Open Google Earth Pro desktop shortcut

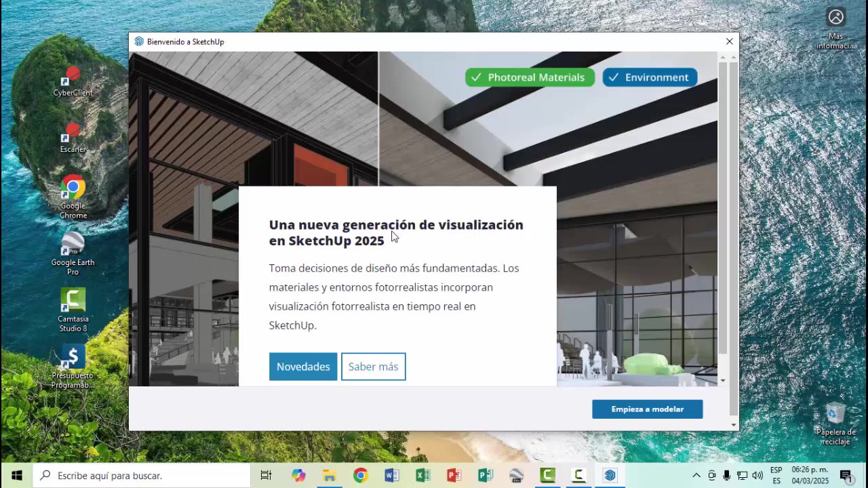[73, 253]
